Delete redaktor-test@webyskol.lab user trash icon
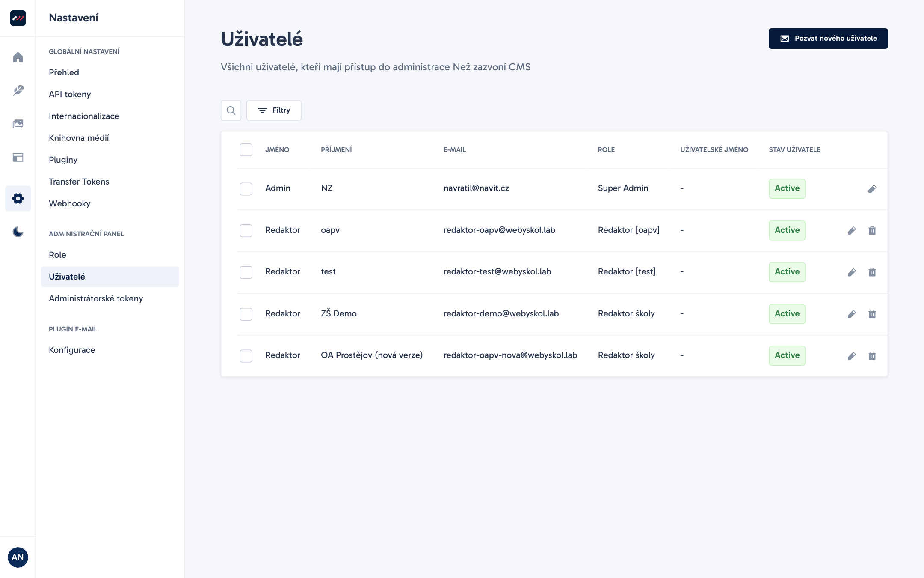The width and height of the screenshot is (924, 578). pos(872,272)
